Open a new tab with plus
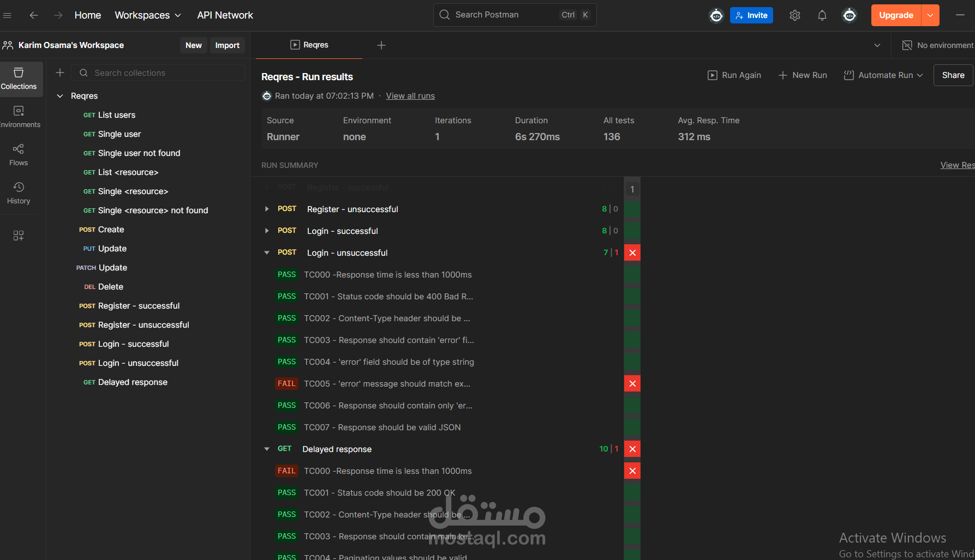 tap(381, 45)
